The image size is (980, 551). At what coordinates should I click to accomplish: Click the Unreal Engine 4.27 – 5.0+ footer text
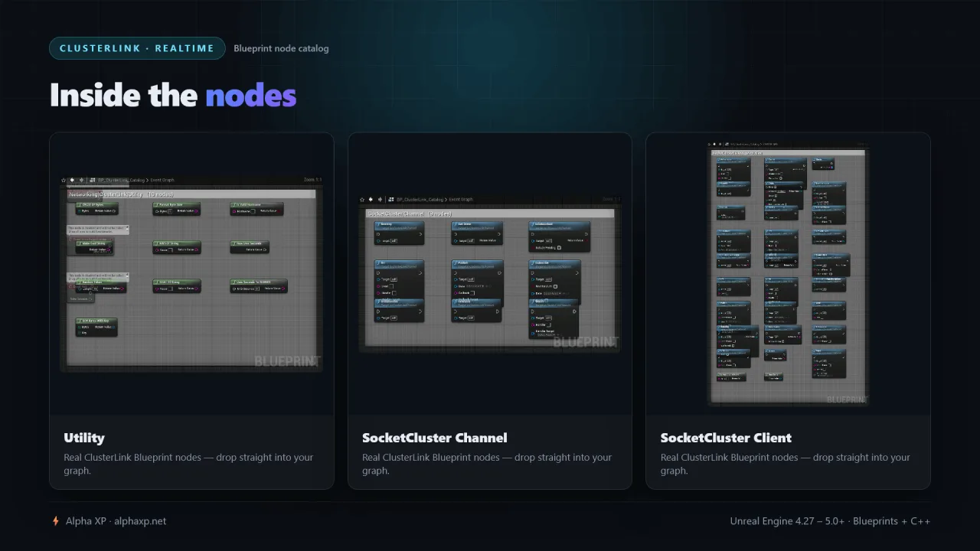coord(830,521)
